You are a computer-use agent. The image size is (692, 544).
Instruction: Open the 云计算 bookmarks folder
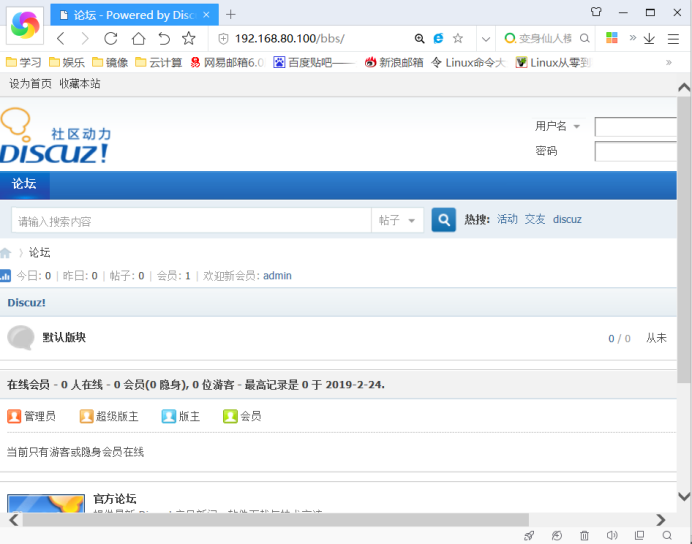tap(158, 63)
